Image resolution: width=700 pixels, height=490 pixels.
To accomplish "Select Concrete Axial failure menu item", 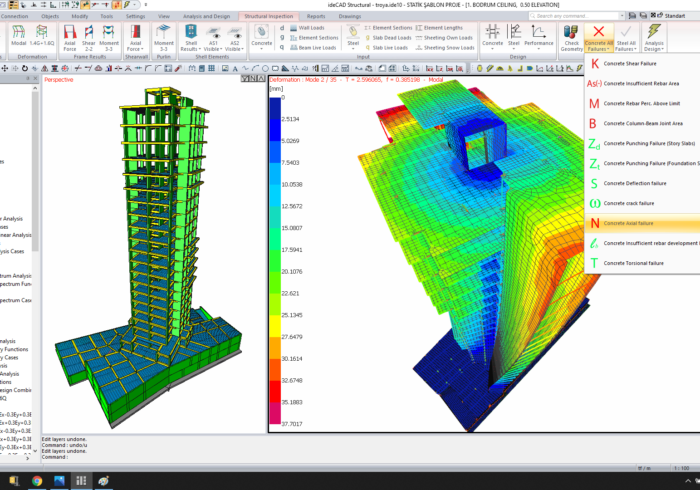I will point(642,223).
